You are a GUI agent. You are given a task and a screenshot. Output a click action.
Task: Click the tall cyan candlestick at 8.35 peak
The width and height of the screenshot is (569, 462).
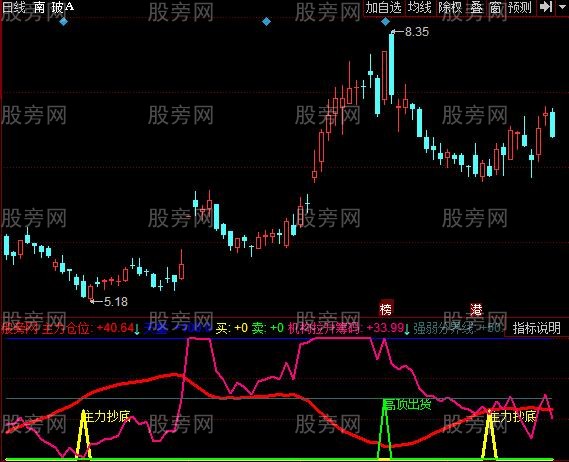[x=392, y=64]
